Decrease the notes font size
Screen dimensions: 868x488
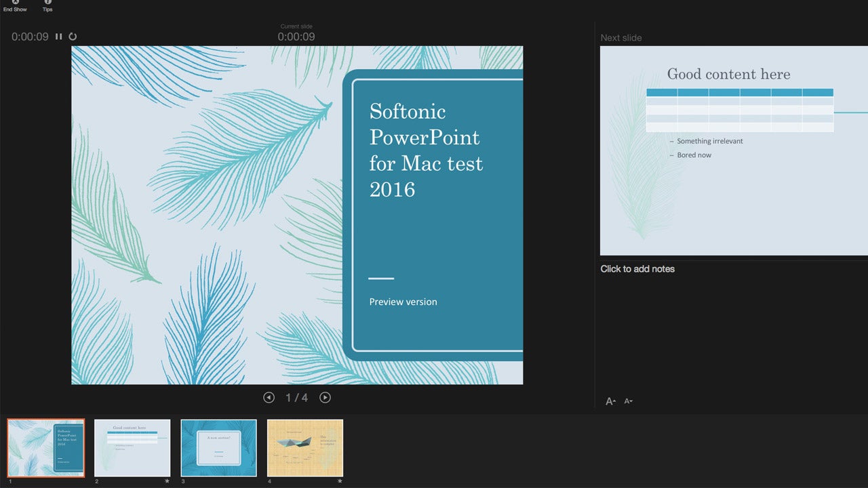click(628, 401)
